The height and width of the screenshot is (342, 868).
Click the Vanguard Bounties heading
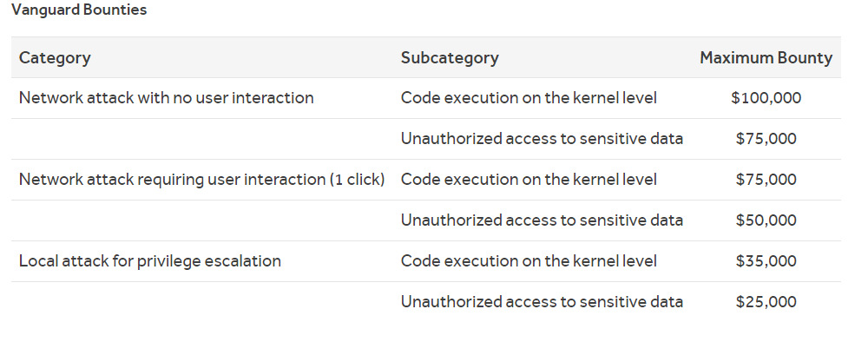(x=79, y=10)
